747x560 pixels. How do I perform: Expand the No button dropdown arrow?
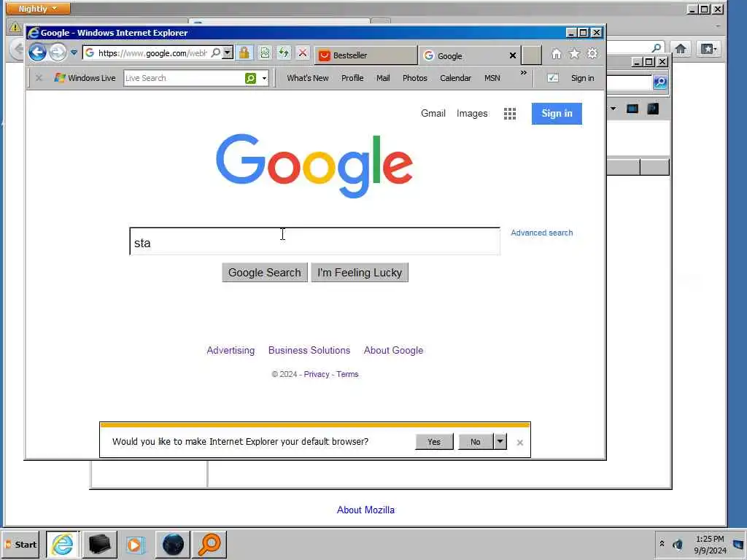(500, 441)
